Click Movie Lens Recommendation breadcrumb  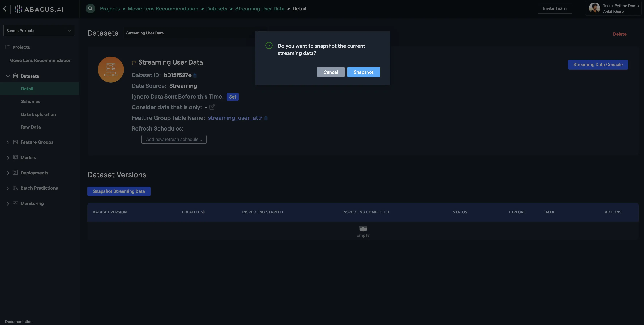pos(163,9)
